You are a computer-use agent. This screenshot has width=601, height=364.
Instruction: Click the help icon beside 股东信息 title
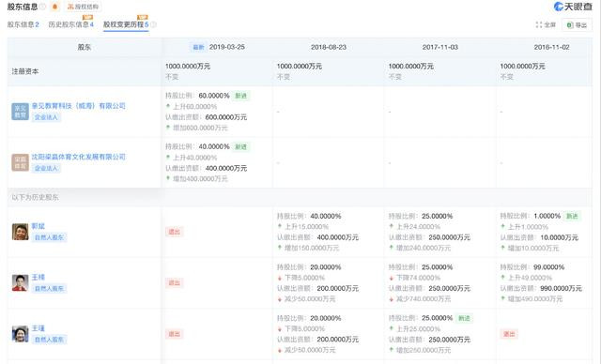pos(42,7)
